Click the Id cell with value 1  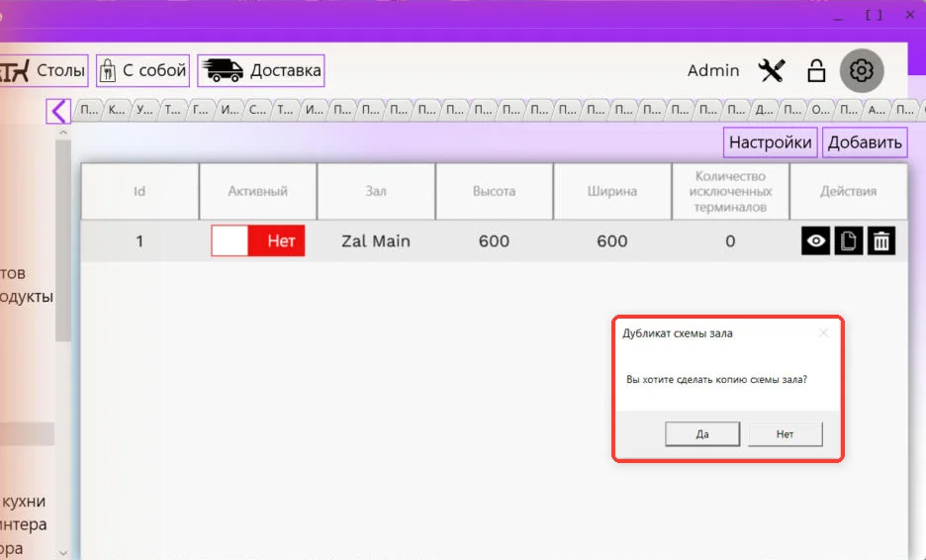coord(139,241)
